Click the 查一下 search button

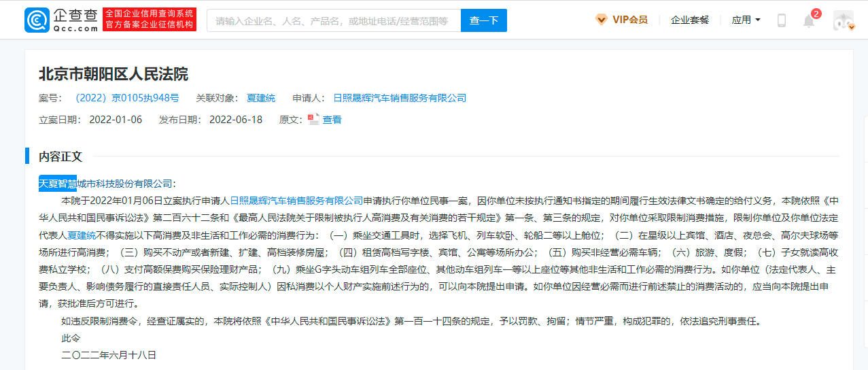coord(483,20)
